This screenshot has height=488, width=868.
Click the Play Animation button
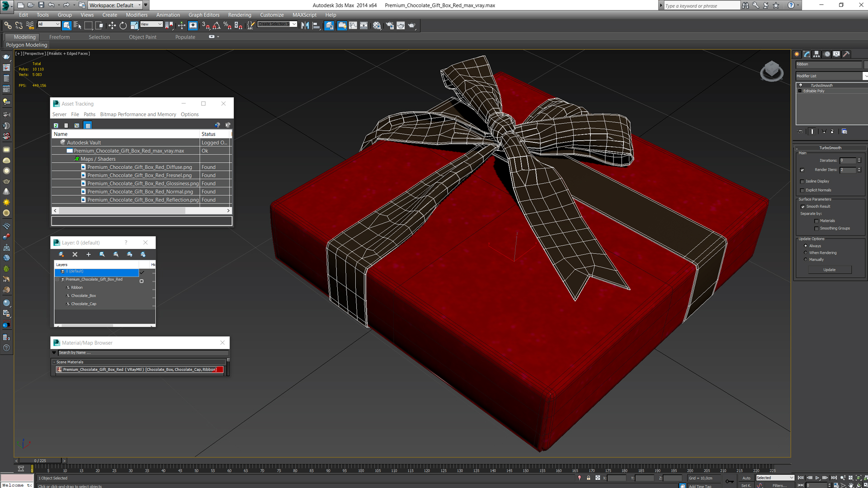[817, 478]
